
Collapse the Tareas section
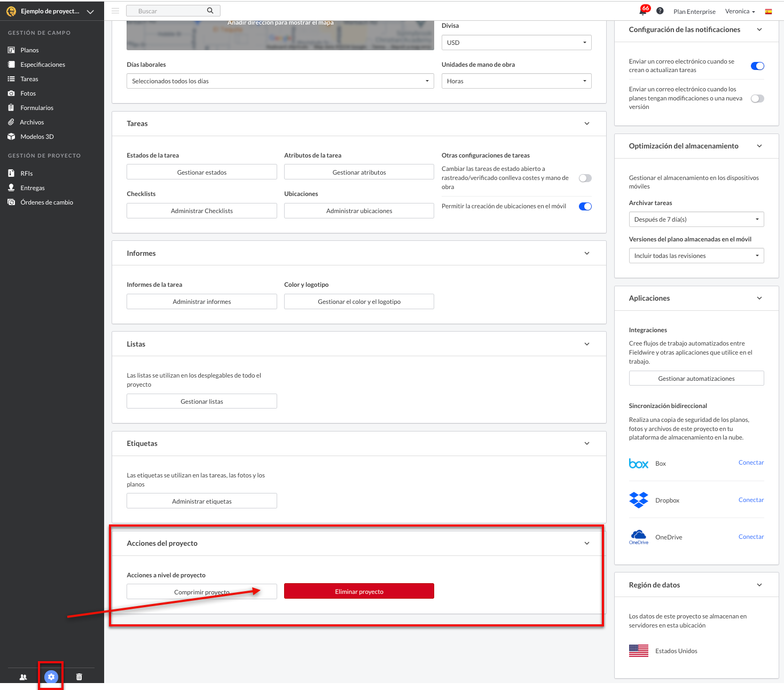click(587, 123)
